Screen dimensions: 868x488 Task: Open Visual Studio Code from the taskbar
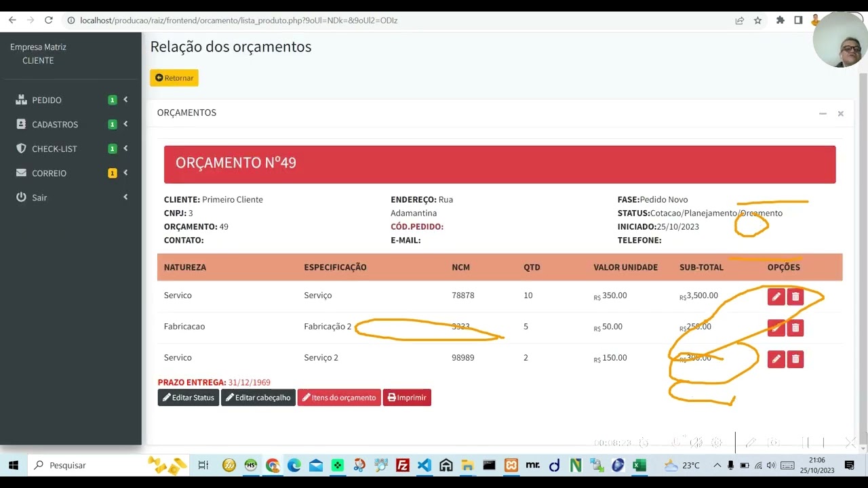point(424,465)
